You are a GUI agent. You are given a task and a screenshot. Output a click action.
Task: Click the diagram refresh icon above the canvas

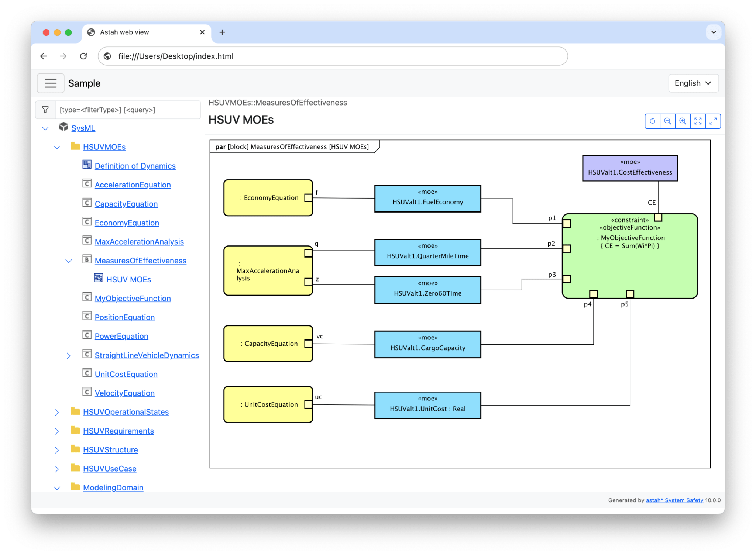[x=653, y=121]
